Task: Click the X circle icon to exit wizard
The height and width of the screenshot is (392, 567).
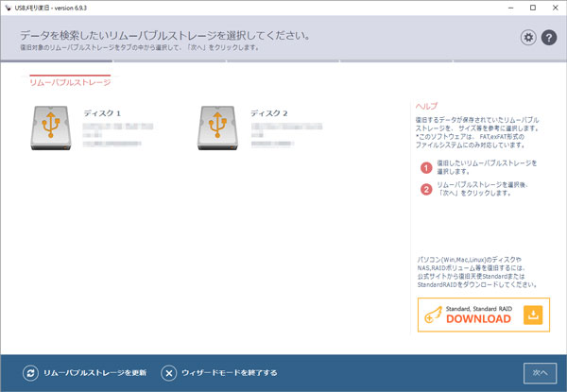Action: click(x=168, y=372)
